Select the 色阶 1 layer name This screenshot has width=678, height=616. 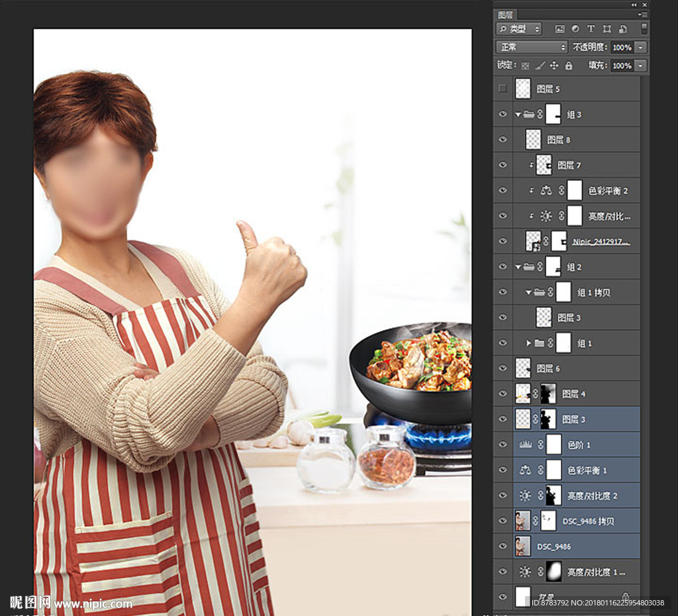tap(579, 445)
